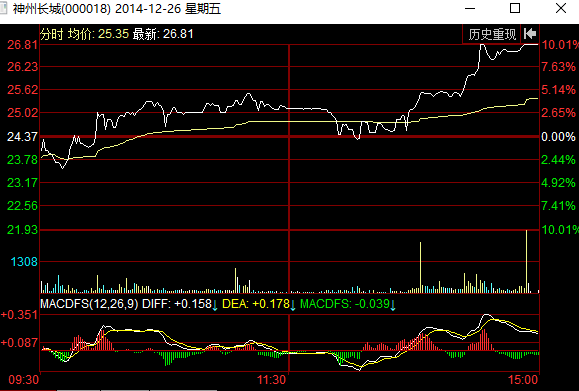Click the 历史重现 button

[491, 34]
